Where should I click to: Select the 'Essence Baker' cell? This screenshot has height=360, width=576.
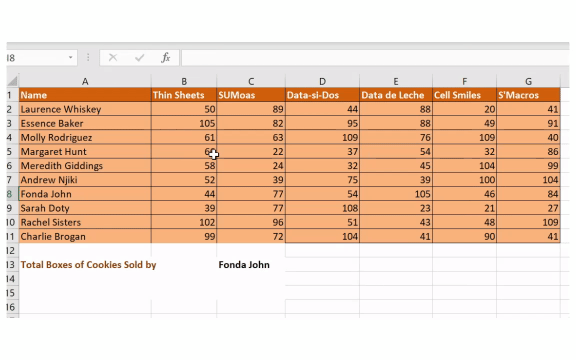coord(85,123)
